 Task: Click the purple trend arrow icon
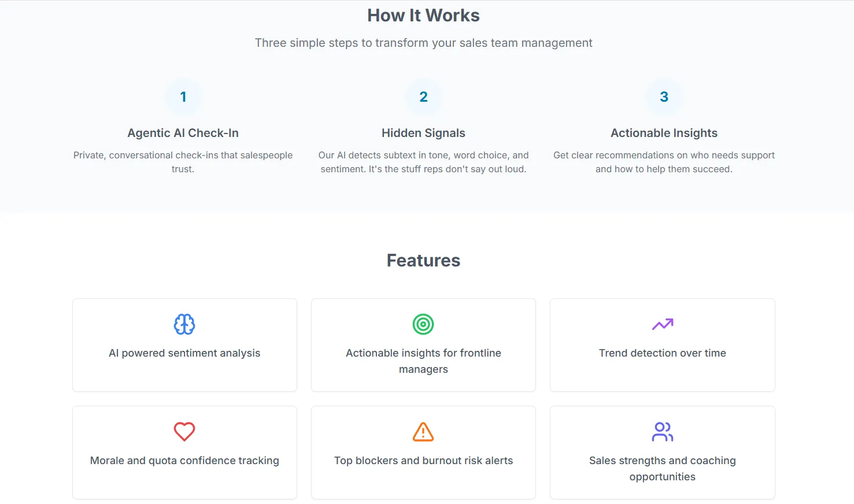[x=663, y=324]
